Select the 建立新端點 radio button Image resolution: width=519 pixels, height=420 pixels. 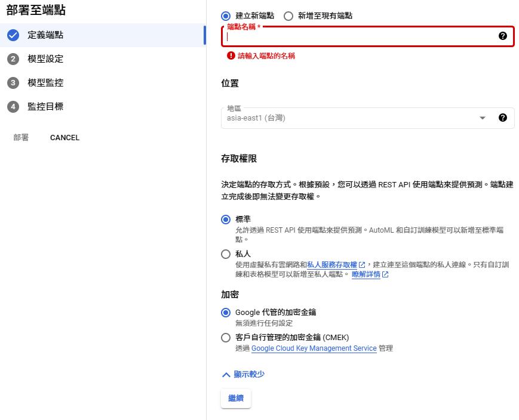[226, 16]
